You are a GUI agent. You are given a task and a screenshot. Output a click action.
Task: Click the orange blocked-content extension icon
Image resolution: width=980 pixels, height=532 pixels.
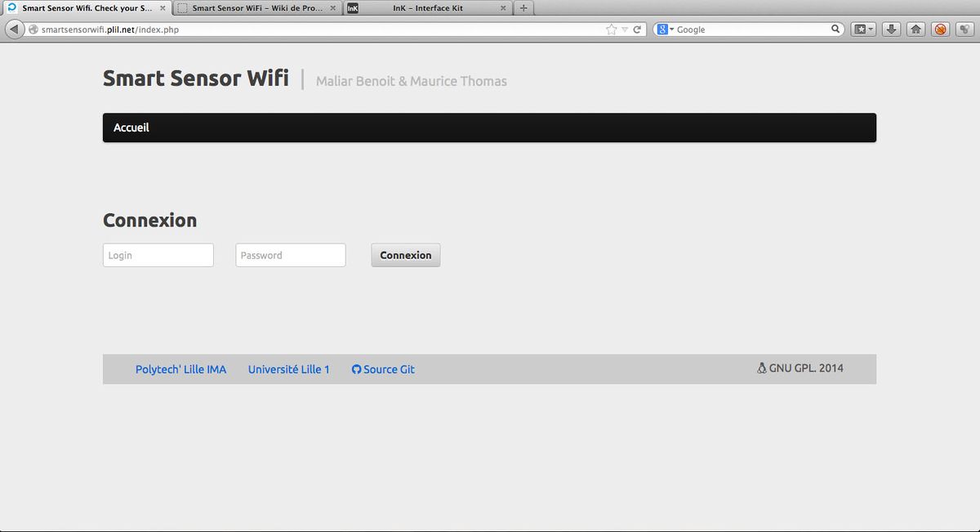point(940,29)
